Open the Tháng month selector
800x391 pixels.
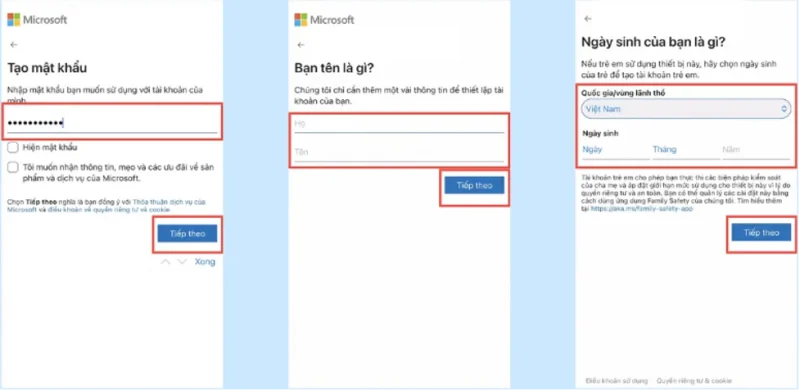[x=685, y=150]
